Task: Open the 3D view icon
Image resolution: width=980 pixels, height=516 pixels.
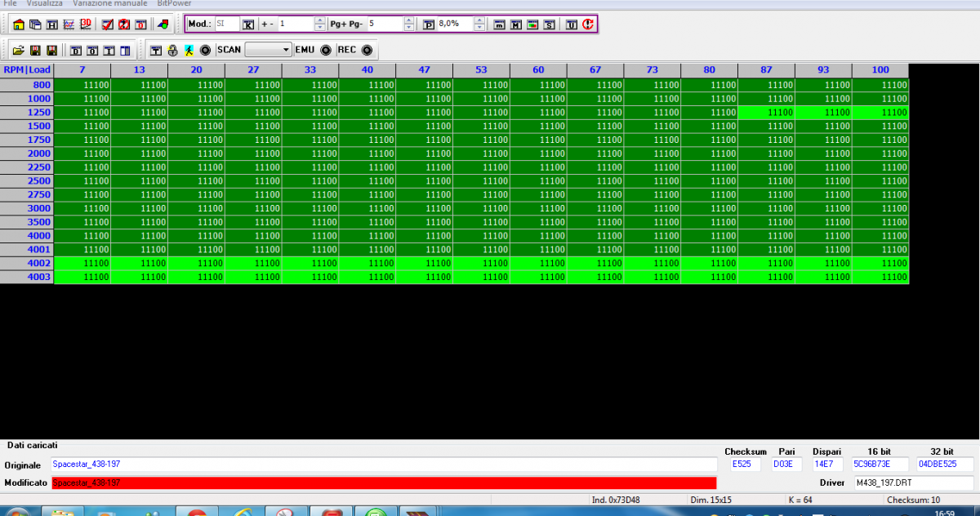Action: coord(86,24)
